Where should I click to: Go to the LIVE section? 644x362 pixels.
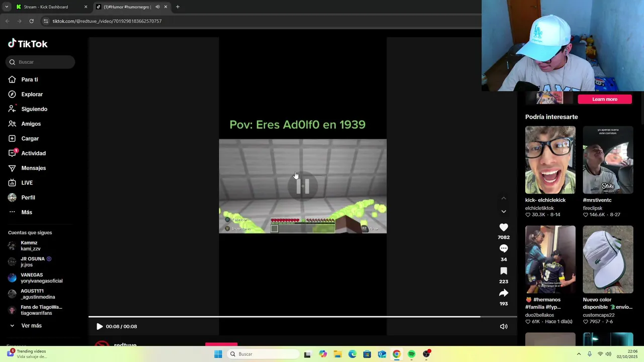pos(27,183)
